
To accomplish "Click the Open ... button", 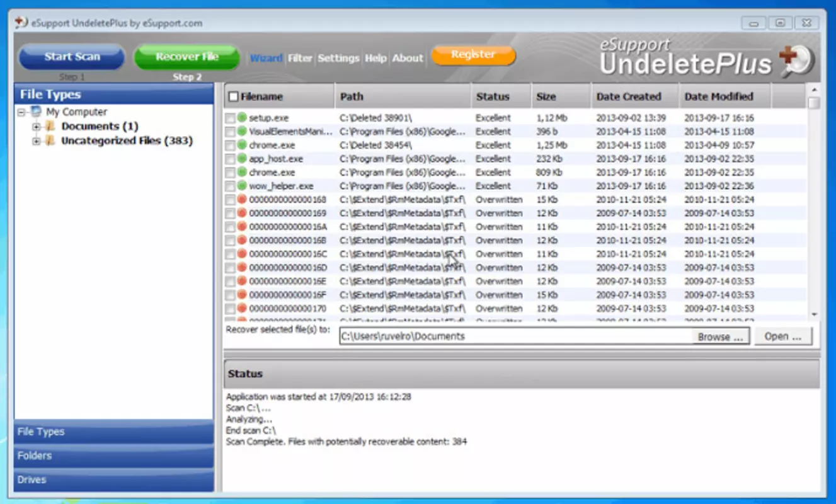I will (783, 336).
